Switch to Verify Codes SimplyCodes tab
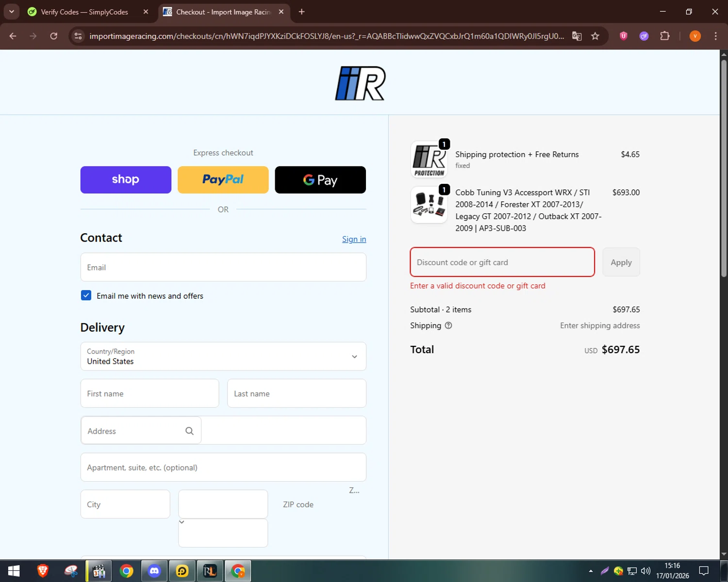728x582 pixels. 84,12
